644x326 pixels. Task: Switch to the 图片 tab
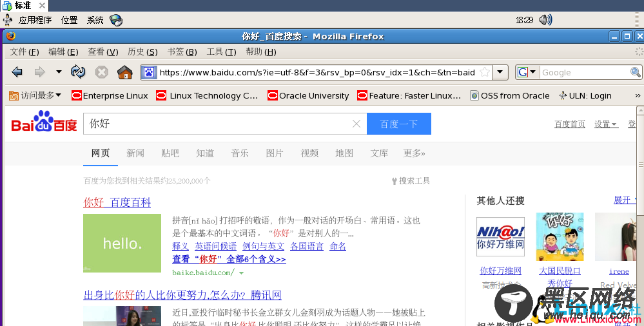[275, 153]
